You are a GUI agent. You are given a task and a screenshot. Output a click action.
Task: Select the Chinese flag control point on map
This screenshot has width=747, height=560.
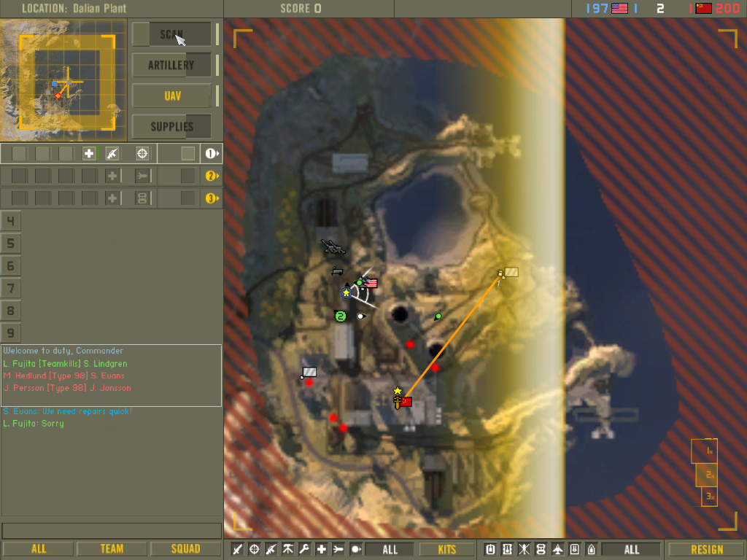406,402
